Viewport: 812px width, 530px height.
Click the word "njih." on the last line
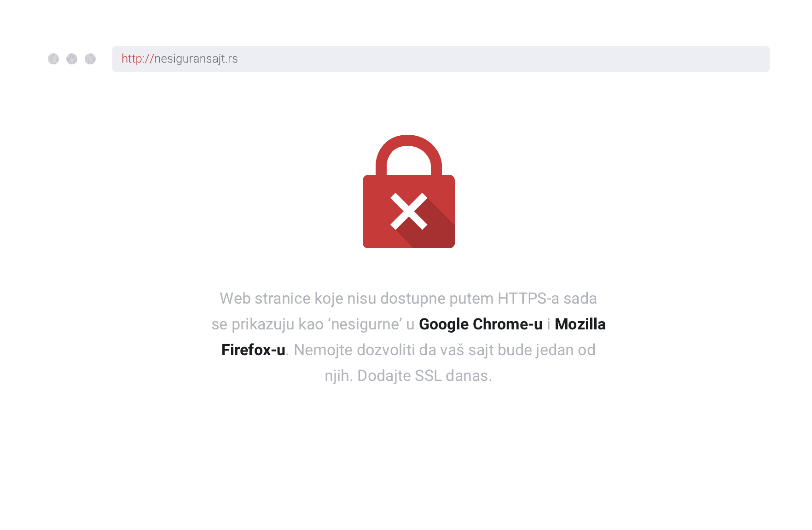(x=338, y=376)
